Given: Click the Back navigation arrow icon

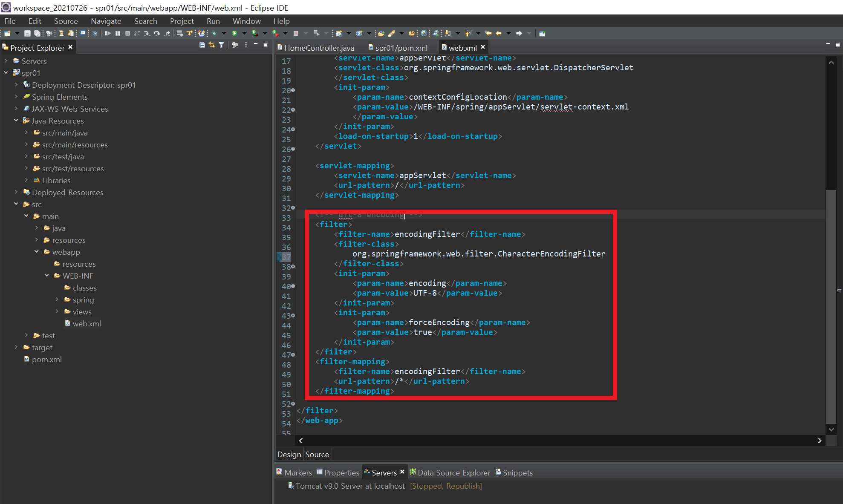Looking at the screenshot, I should [498, 33].
